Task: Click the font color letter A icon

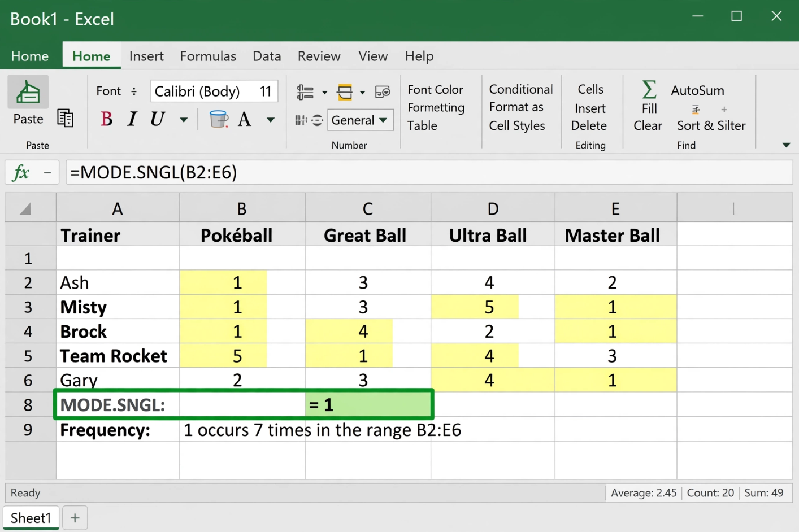Action: pyautogui.click(x=245, y=119)
